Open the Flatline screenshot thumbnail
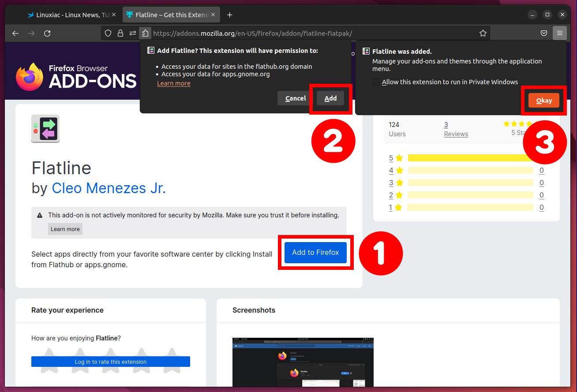The height and width of the screenshot is (392, 577). click(x=303, y=362)
